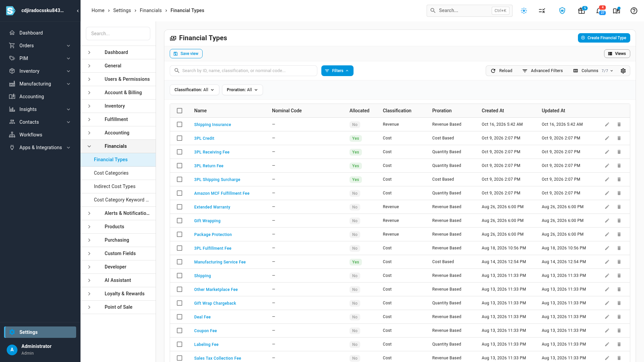Select Financial Types in settings menu
The image size is (644, 362).
pos(118,160)
